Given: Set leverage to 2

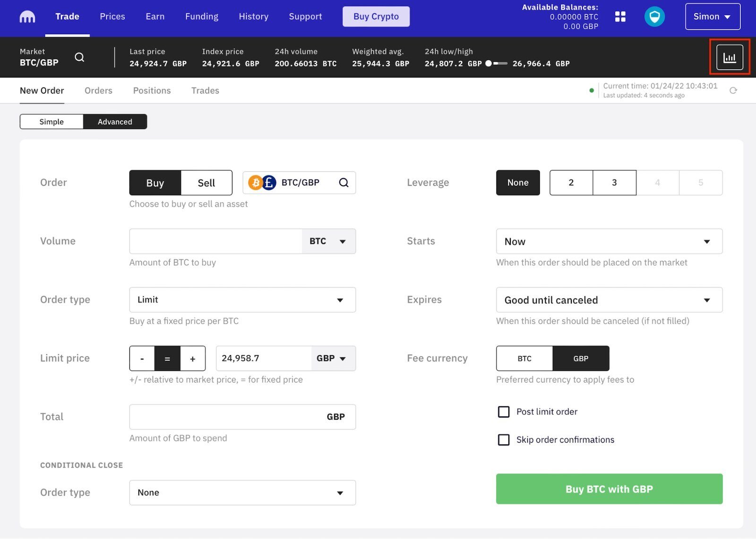Looking at the screenshot, I should [x=571, y=183].
